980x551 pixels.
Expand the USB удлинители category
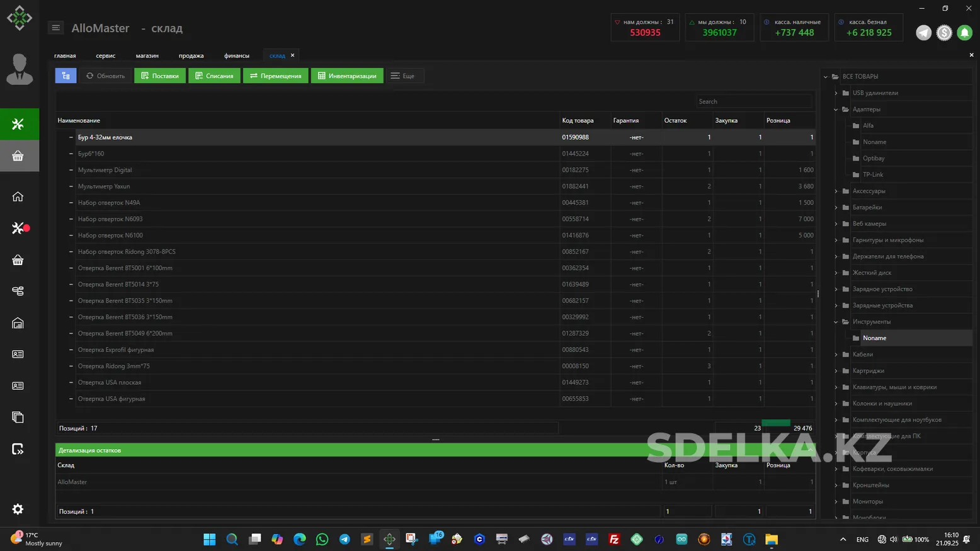pyautogui.click(x=836, y=93)
